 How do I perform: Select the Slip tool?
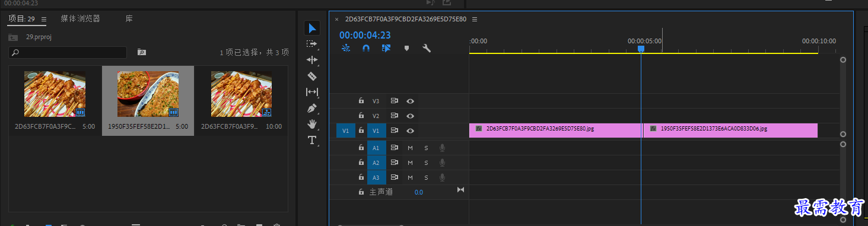pyautogui.click(x=312, y=92)
